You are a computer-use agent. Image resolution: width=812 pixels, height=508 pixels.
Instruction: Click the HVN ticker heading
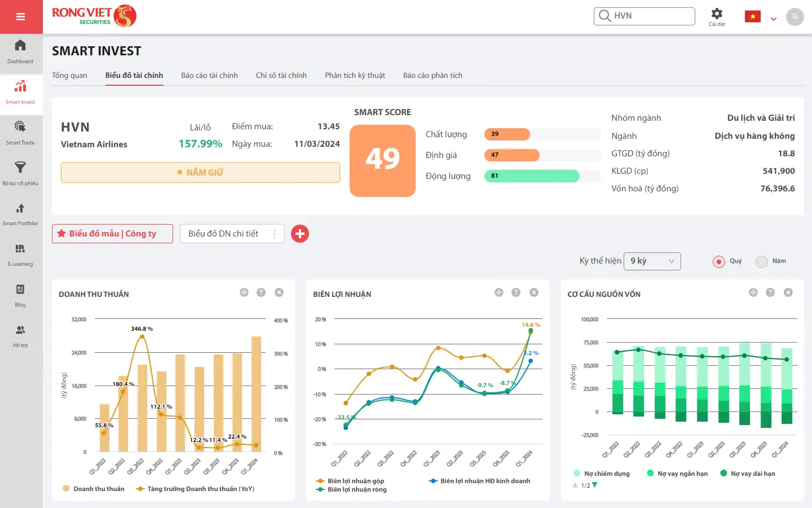point(75,128)
